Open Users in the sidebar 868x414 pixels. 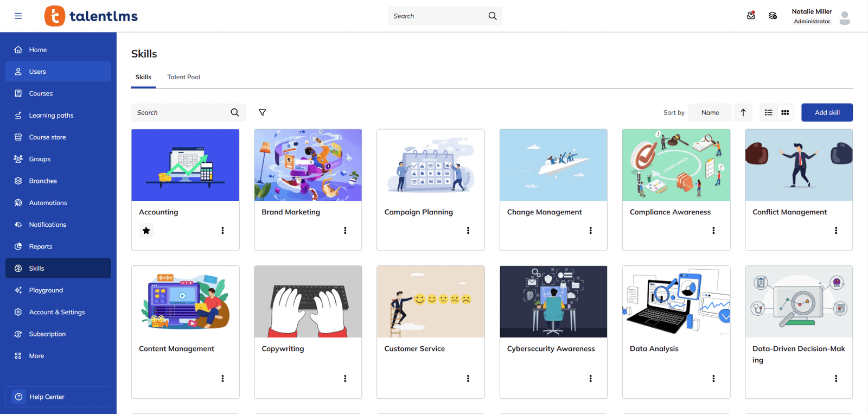pyautogui.click(x=58, y=72)
